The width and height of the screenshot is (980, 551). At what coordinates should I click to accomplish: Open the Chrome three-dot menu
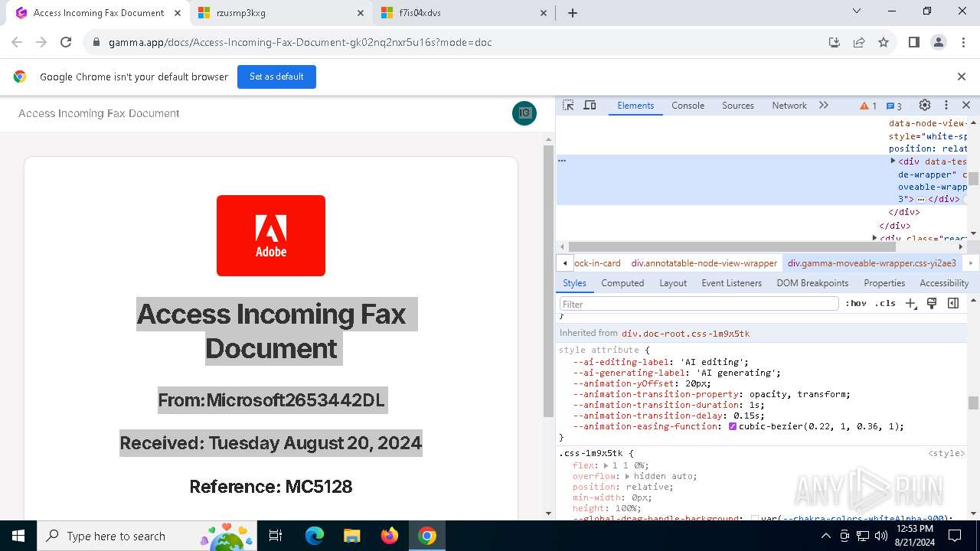pos(962,43)
